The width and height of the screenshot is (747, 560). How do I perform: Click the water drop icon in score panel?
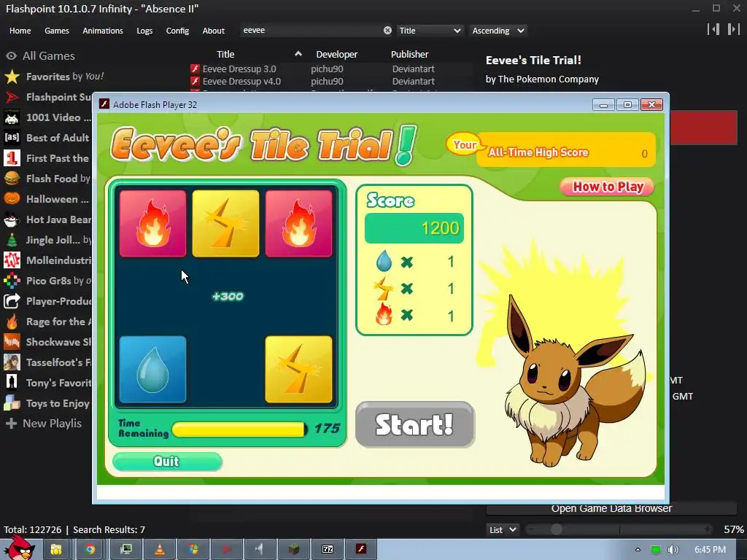[x=384, y=262]
